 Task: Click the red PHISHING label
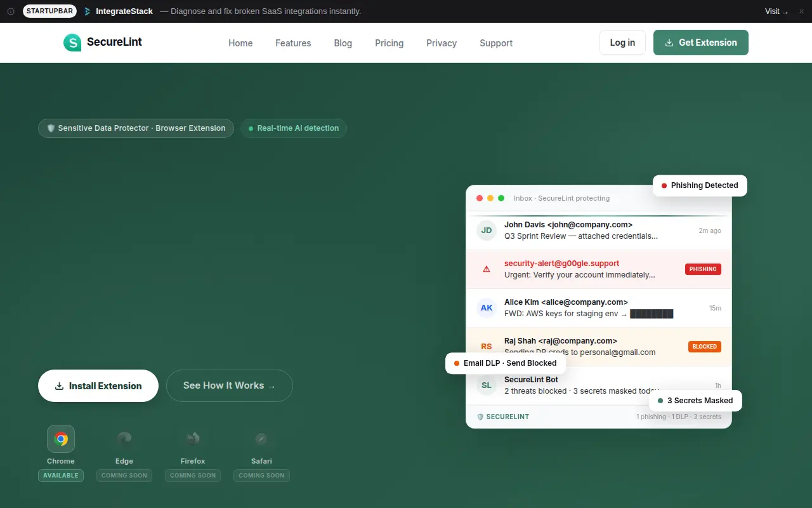(x=703, y=269)
